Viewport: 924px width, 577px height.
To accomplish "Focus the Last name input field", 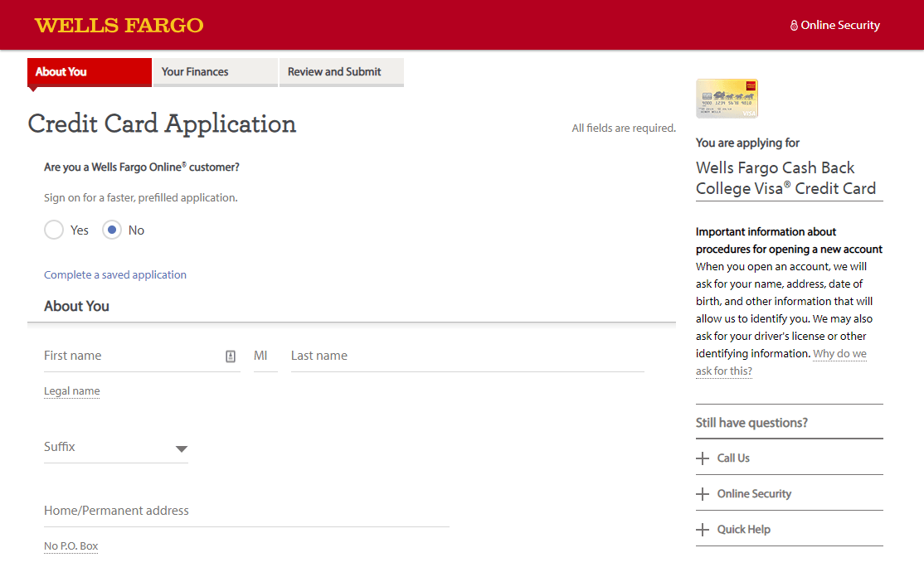I will click(x=467, y=356).
